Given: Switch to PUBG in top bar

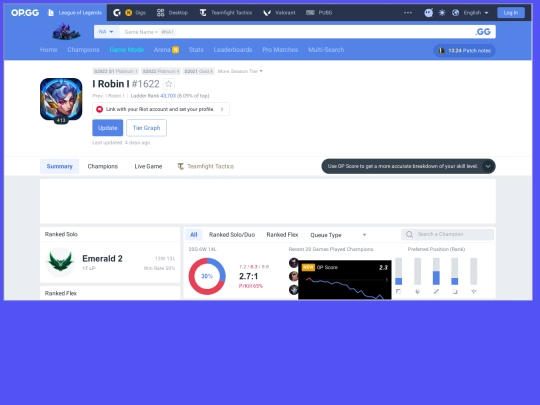Looking at the screenshot, I should point(319,13).
